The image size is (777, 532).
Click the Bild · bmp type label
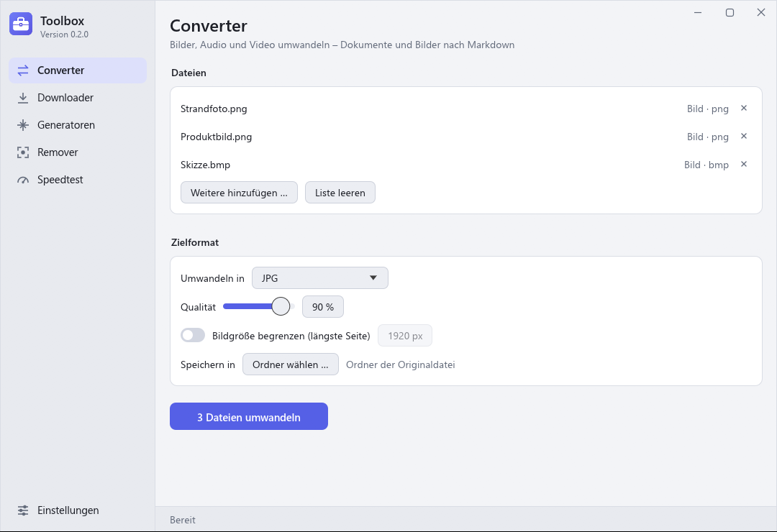point(706,165)
